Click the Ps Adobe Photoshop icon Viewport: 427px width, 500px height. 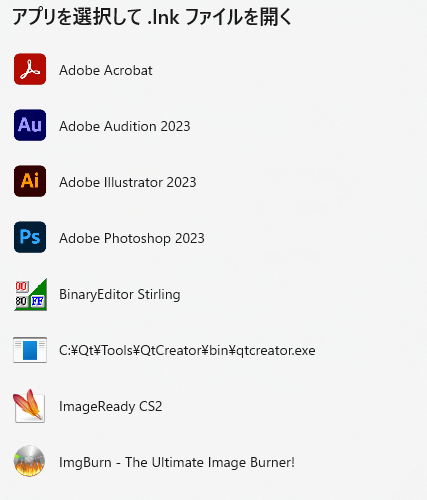pos(30,237)
